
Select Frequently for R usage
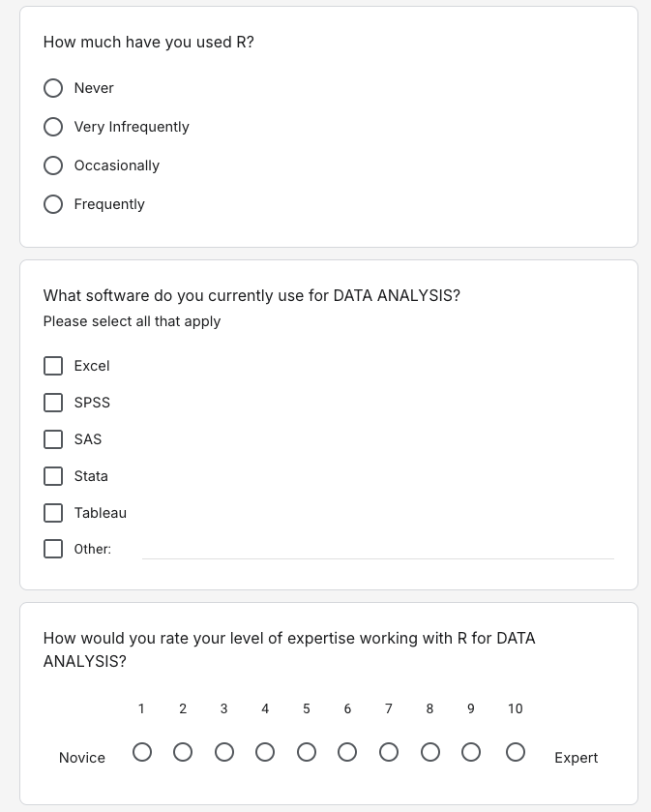click(54, 204)
